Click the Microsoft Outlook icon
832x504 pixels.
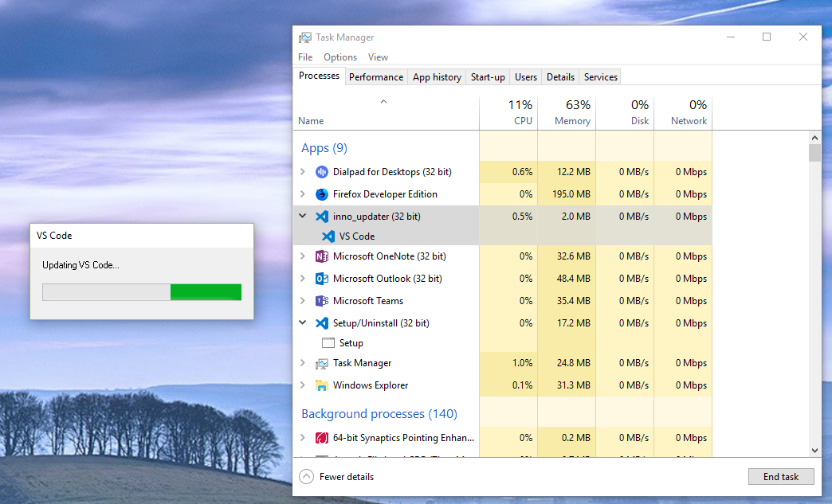[322, 278]
